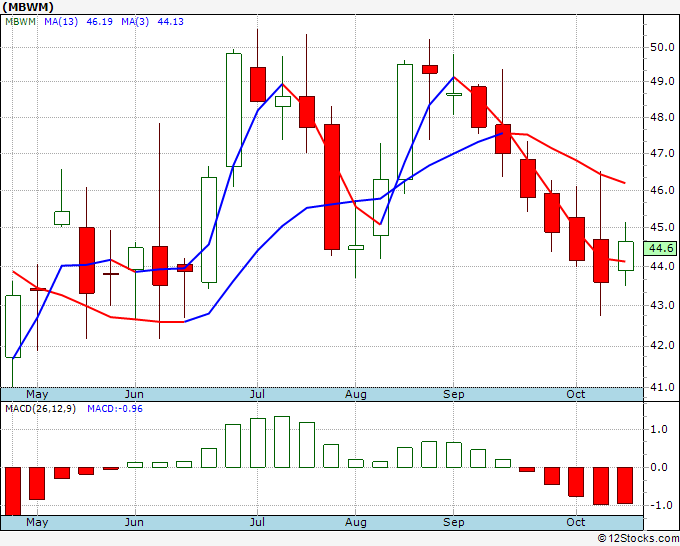680x546 pixels.
Task: Click Aug on the price chart date axis
Action: [356, 394]
